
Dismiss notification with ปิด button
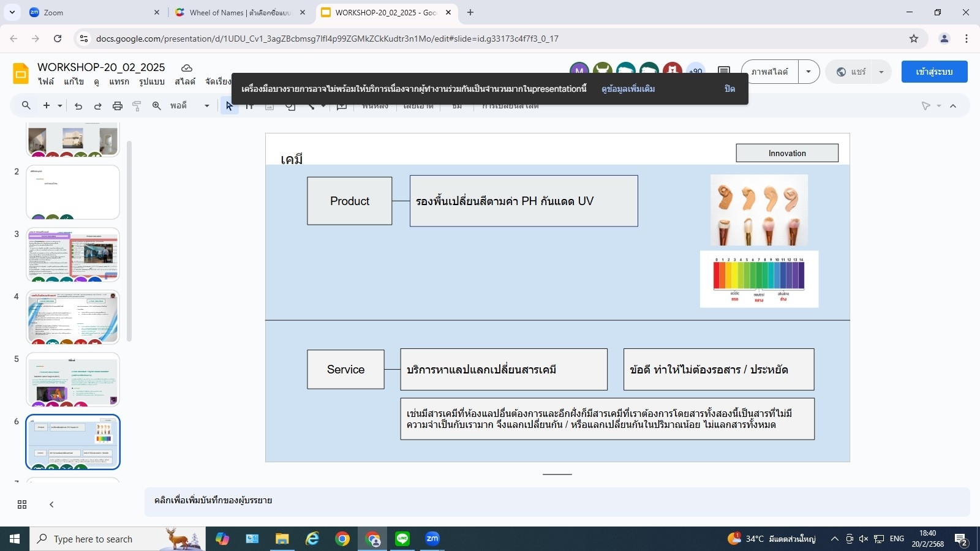(x=729, y=89)
